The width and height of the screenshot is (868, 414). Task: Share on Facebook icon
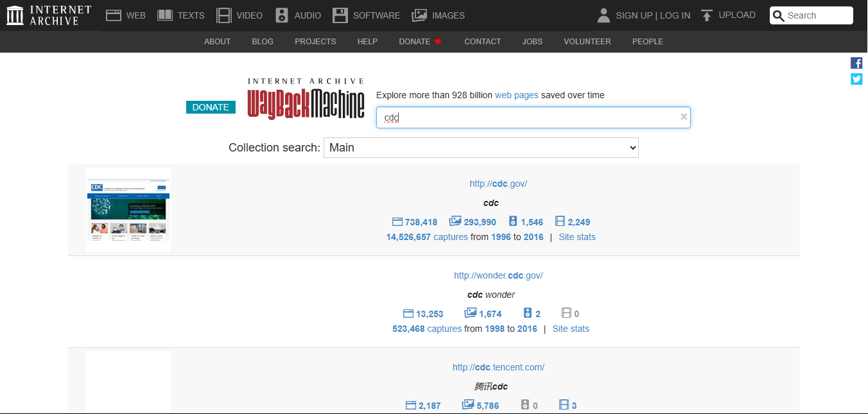(x=856, y=63)
